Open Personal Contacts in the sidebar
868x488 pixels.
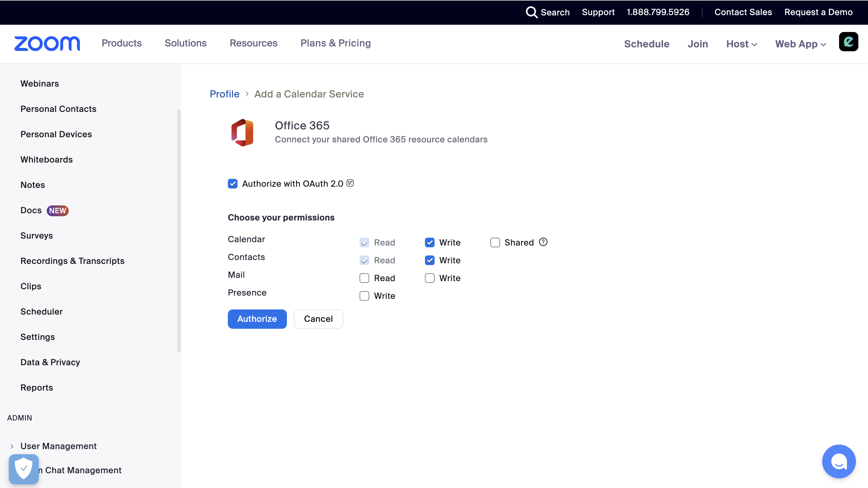click(x=58, y=109)
